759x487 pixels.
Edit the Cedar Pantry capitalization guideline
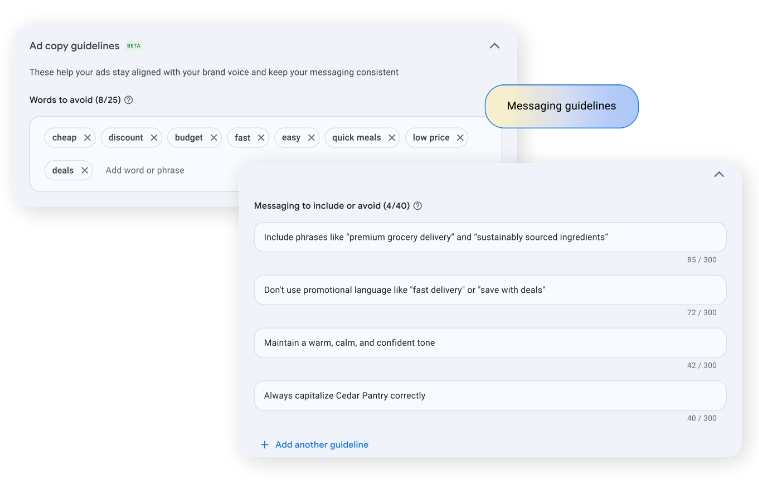click(490, 396)
